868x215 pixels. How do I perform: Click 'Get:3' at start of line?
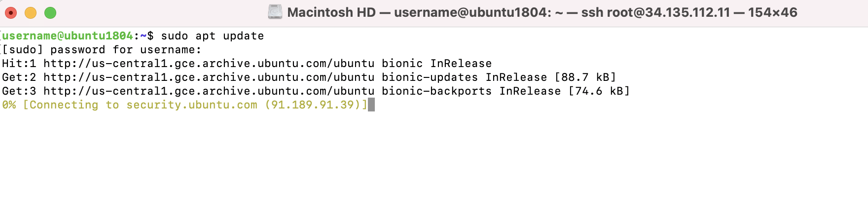(19, 91)
